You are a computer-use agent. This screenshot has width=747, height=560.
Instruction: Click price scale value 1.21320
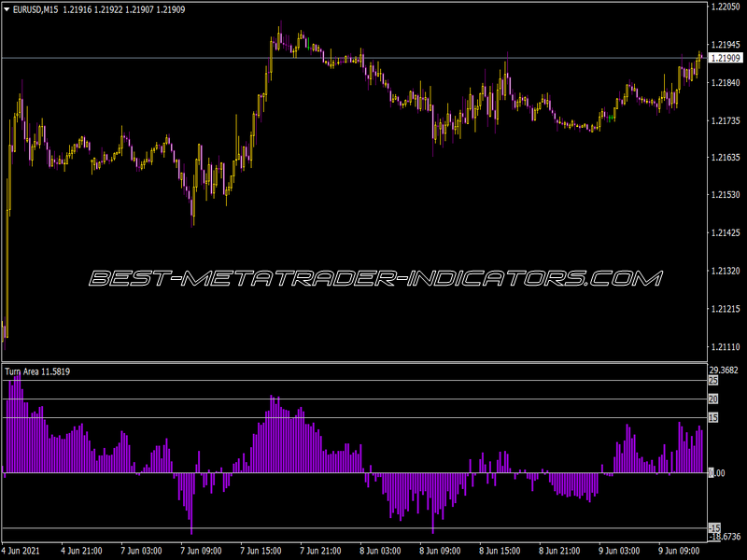(726, 271)
